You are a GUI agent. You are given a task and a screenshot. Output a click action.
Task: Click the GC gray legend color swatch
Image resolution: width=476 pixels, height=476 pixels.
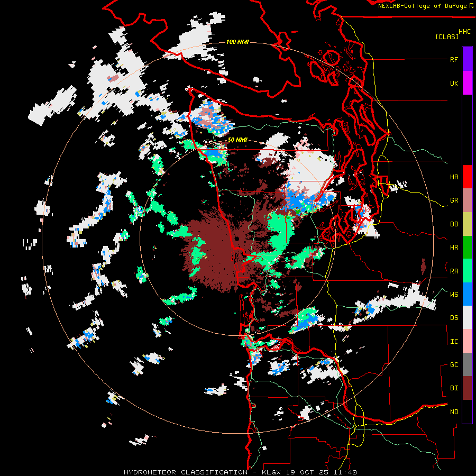click(467, 364)
